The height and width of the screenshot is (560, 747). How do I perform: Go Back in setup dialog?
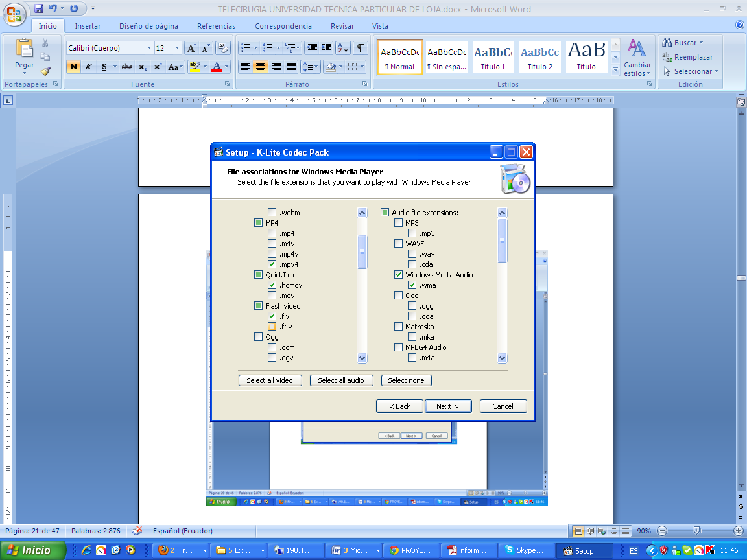[399, 406]
